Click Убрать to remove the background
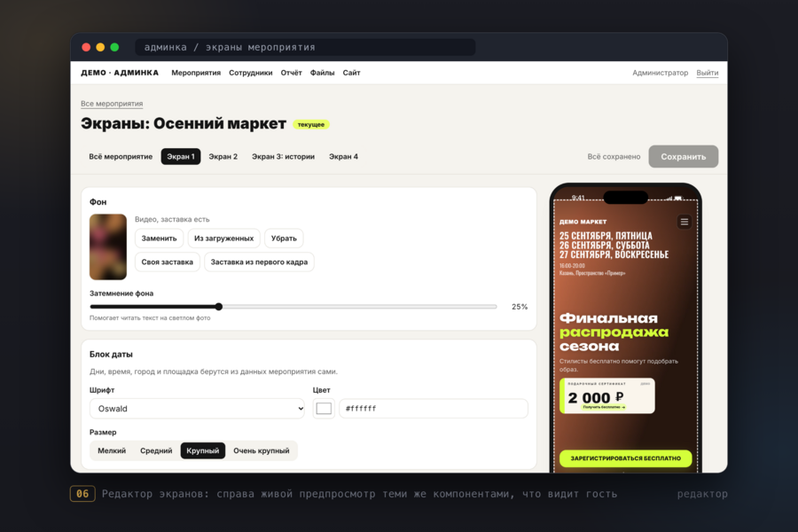798x532 pixels. click(284, 239)
